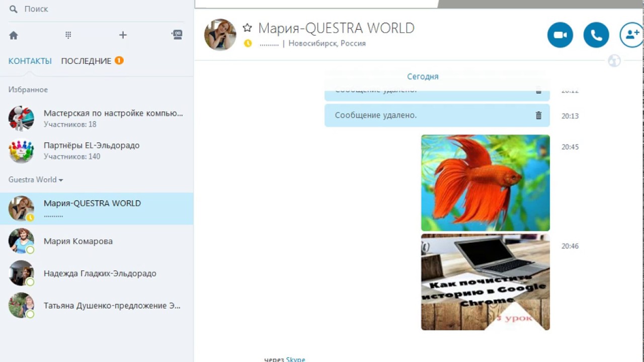Open the Мастерская по настройке компью... group chat
Image resolution: width=644 pixels, height=362 pixels.
pos(97,118)
